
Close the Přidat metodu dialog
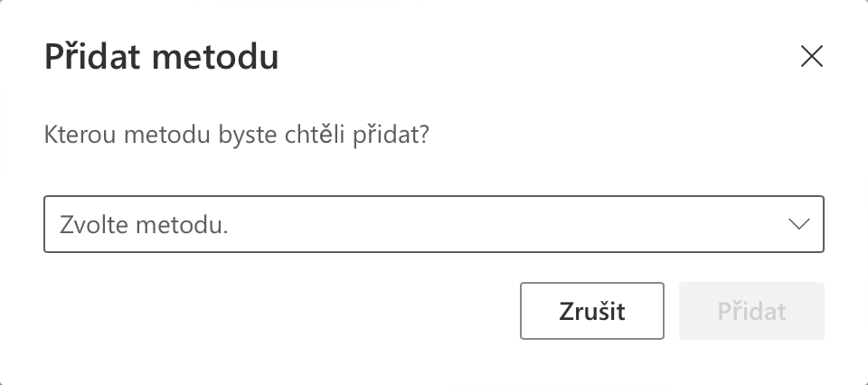pos(812,57)
